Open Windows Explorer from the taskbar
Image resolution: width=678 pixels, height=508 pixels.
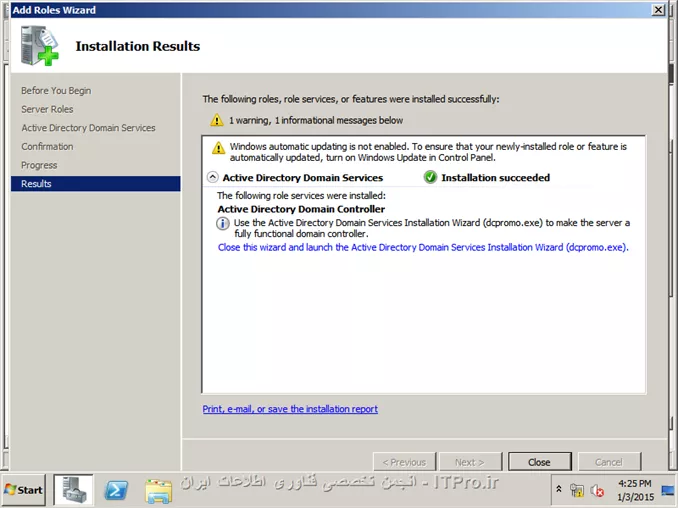[159, 491]
